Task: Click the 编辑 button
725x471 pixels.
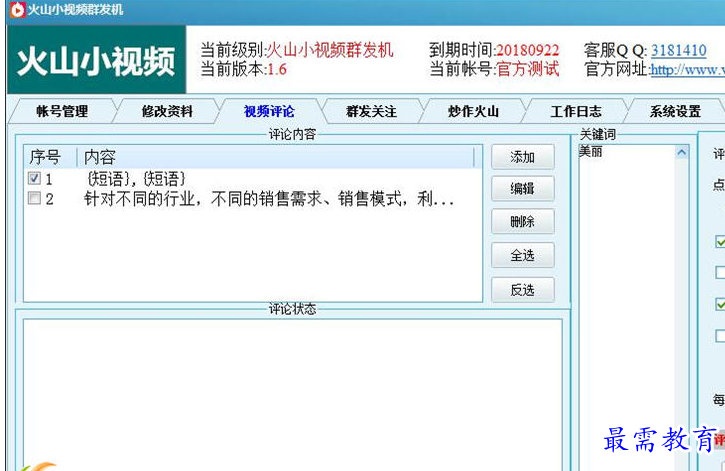Action: tap(522, 189)
